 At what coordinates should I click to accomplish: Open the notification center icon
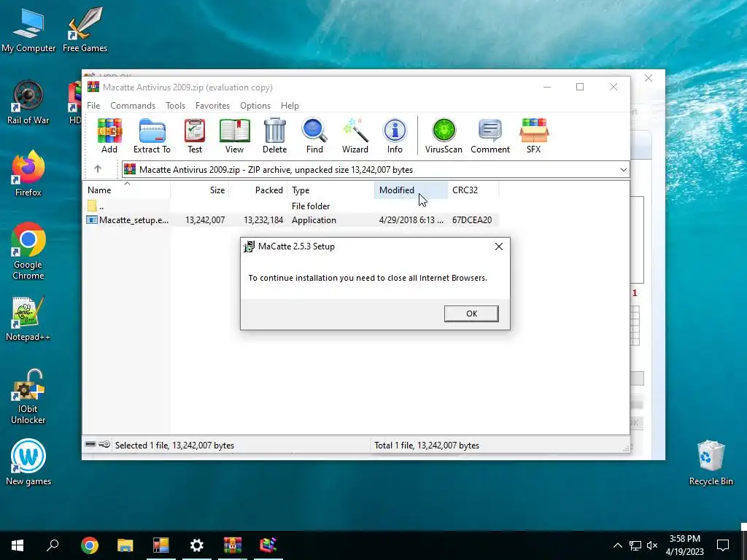723,545
